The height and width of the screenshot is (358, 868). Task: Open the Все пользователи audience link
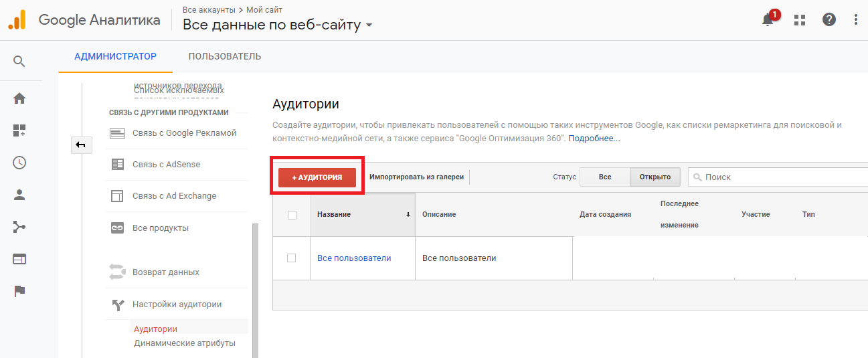coord(354,258)
